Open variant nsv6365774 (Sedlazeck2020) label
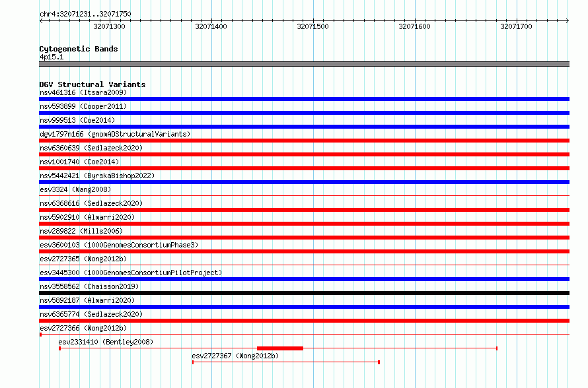This screenshot has width=588, height=388. [x=91, y=314]
